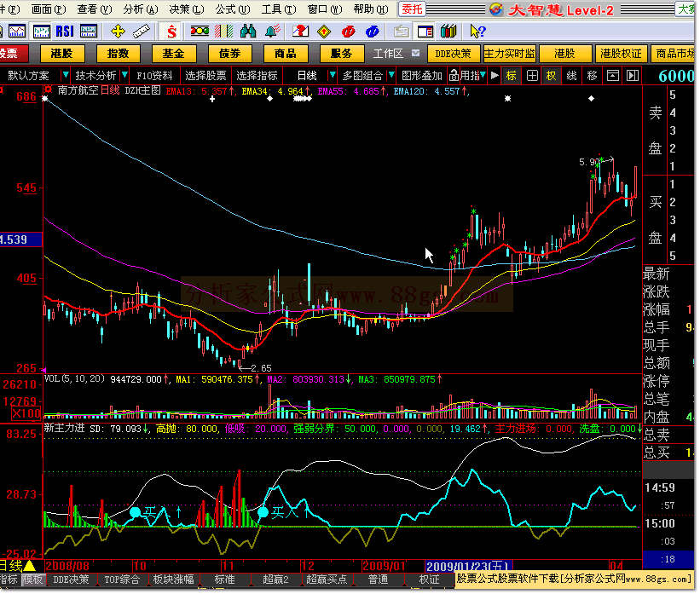Toggle the lock icon before 用指
This screenshot has height=594, width=700.
454,75
